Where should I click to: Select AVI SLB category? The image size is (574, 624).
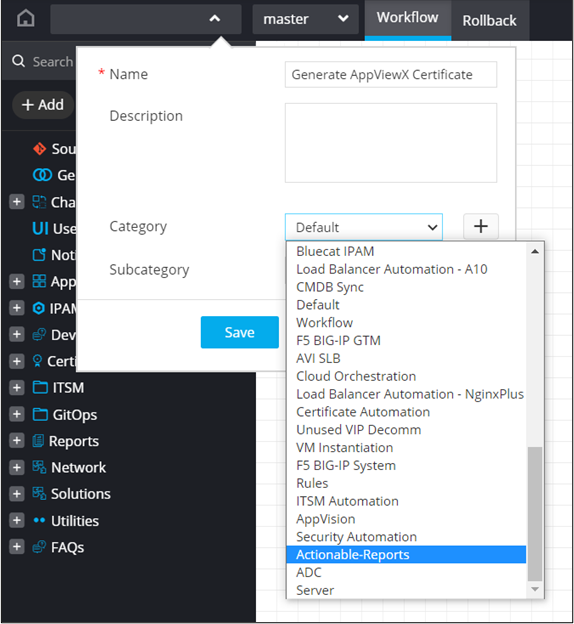[406, 358]
